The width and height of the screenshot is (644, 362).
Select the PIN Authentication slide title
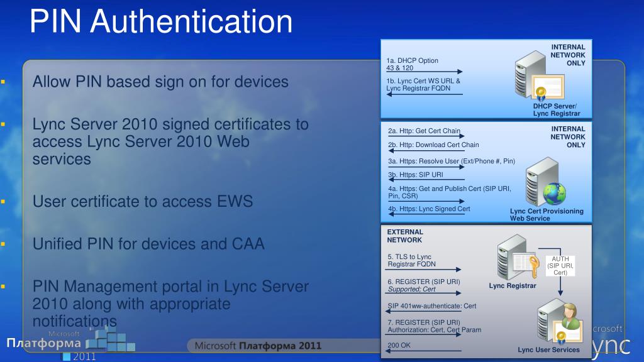[x=161, y=21]
